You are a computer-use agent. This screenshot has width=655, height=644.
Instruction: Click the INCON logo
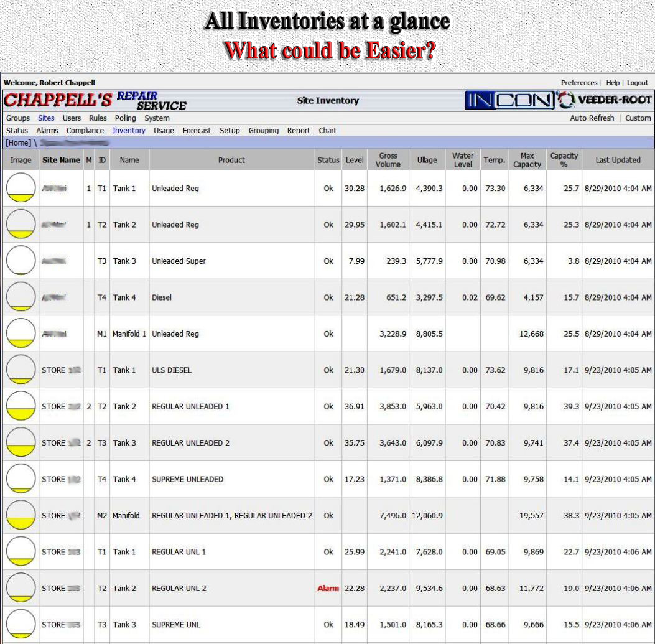[x=509, y=100]
